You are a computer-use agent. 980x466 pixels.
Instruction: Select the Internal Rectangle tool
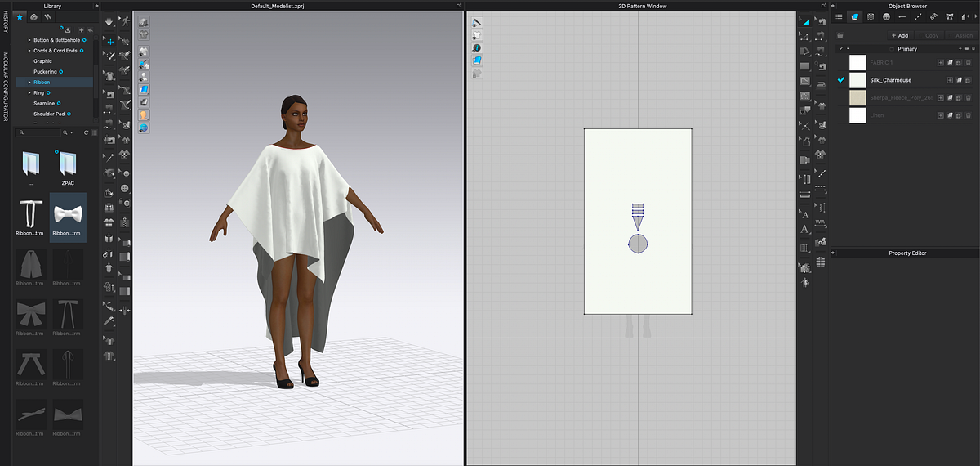click(804, 81)
